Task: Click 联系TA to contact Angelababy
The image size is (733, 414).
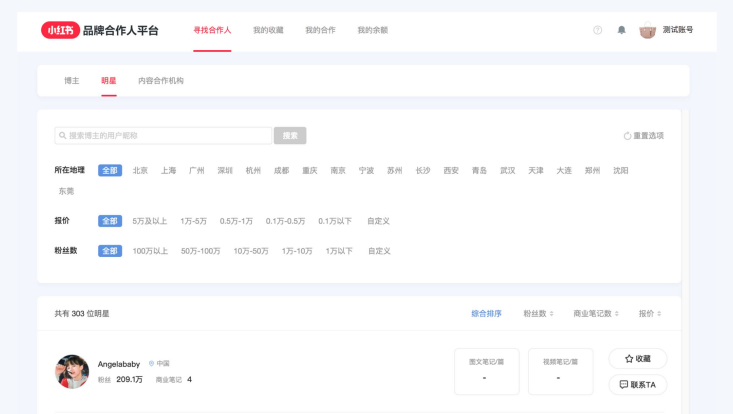Action: (x=638, y=385)
